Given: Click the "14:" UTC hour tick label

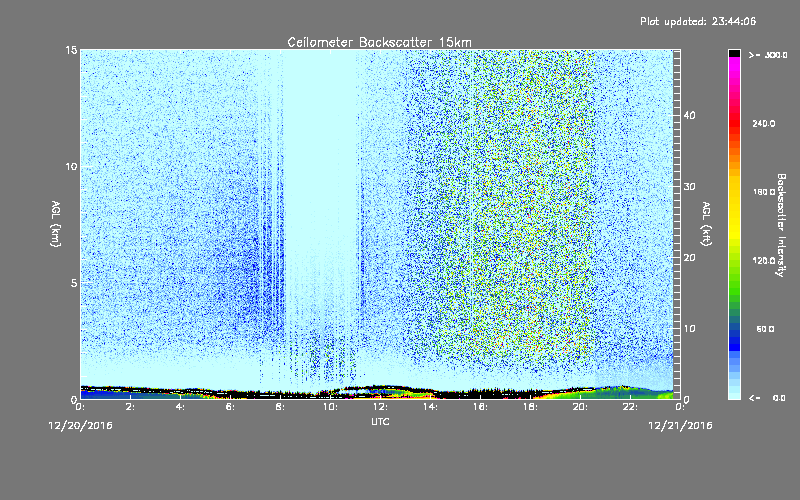Looking at the screenshot, I should pos(431,407).
